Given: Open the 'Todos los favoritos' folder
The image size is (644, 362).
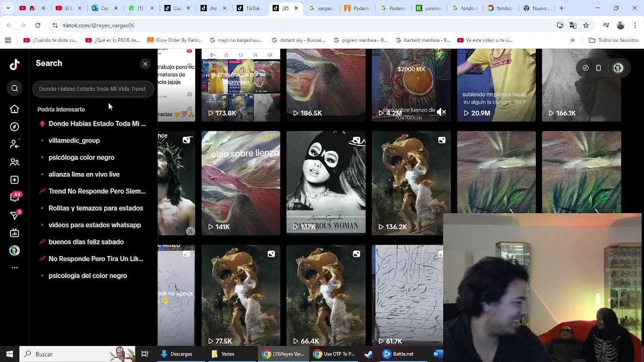Looking at the screenshot, I should (x=613, y=40).
